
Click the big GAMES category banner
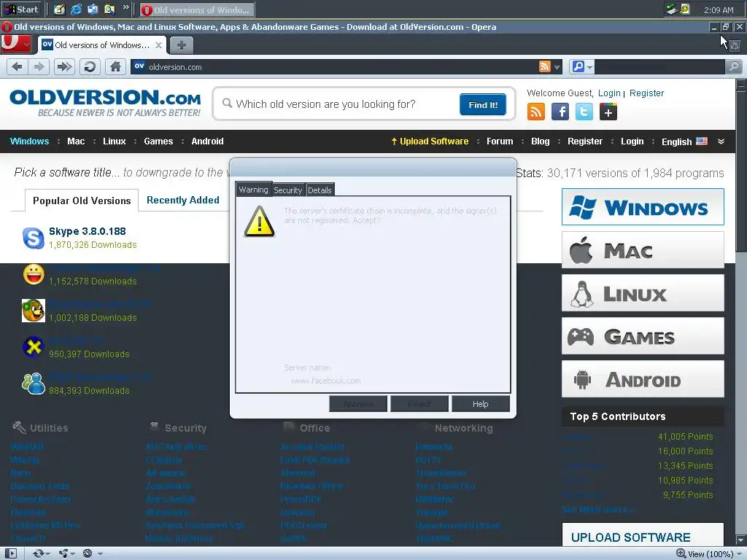(x=643, y=336)
